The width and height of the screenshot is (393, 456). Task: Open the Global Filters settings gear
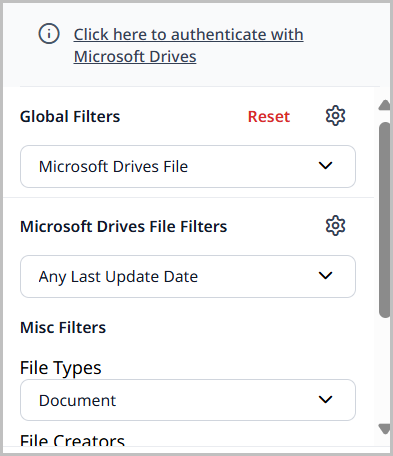(335, 116)
